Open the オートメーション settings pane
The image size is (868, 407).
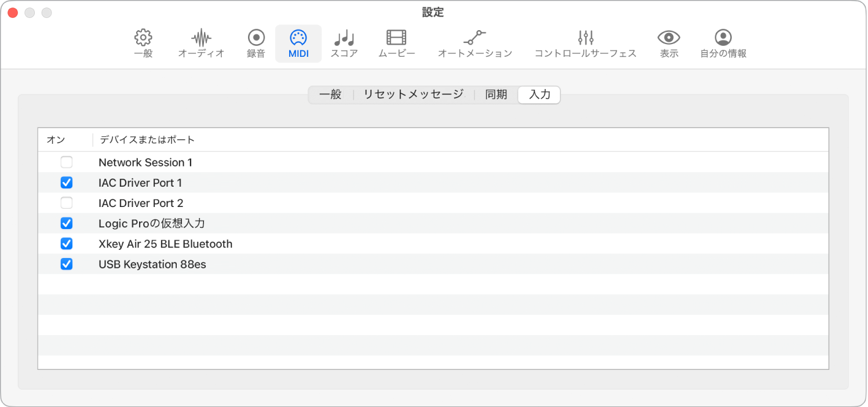click(475, 43)
